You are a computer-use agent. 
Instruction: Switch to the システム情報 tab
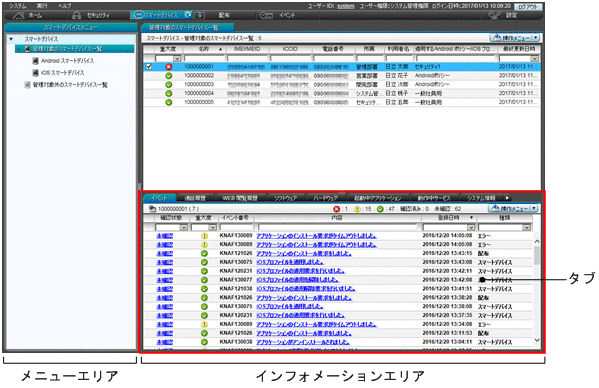click(x=481, y=198)
